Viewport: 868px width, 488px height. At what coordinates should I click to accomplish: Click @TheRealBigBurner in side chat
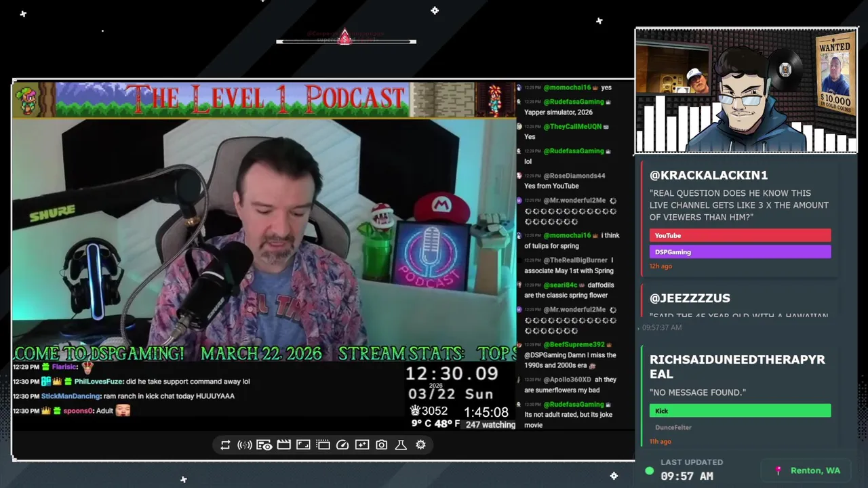pos(575,260)
